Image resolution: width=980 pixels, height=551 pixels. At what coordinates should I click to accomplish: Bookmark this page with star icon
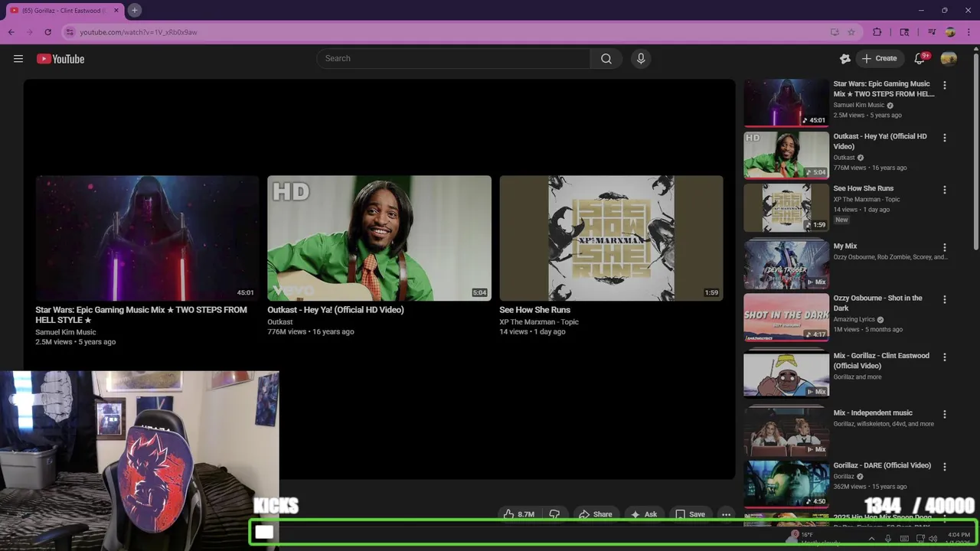(x=851, y=32)
